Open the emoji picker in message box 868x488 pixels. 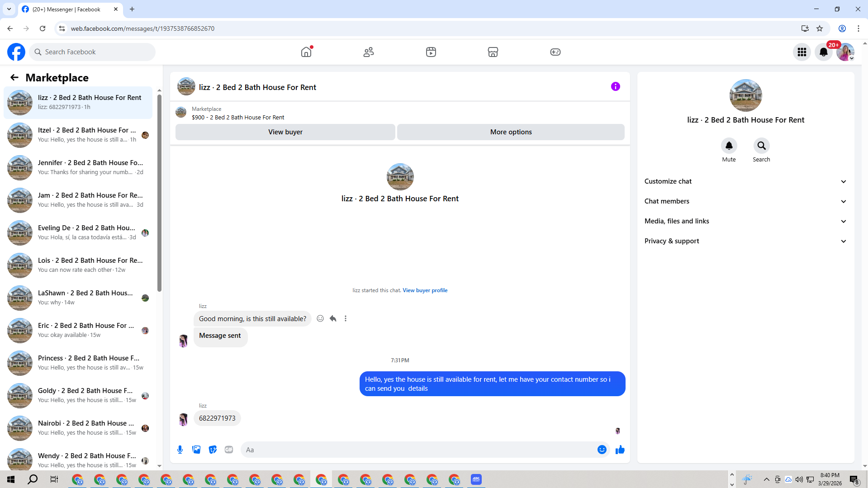pos(602,450)
